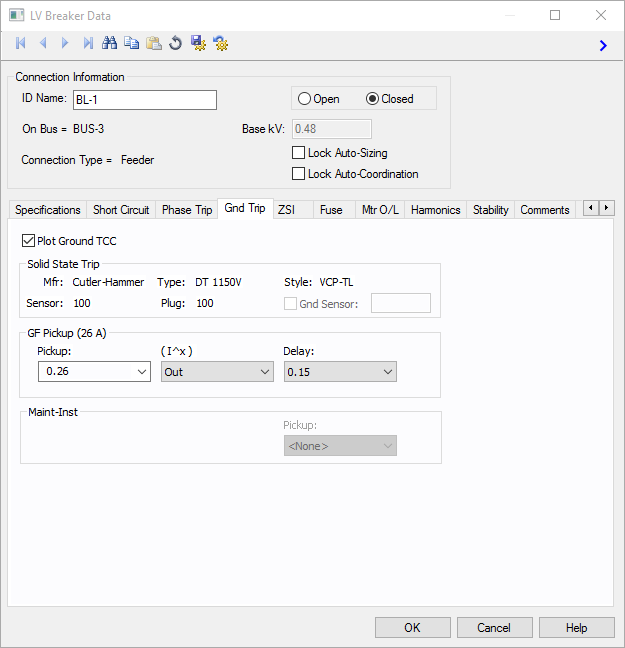The image size is (625, 648).
Task: Click the Help button
Action: click(x=577, y=628)
